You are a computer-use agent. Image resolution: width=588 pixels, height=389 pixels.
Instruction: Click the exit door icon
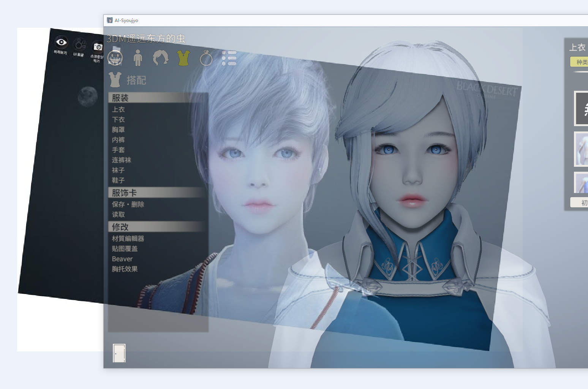(x=119, y=353)
